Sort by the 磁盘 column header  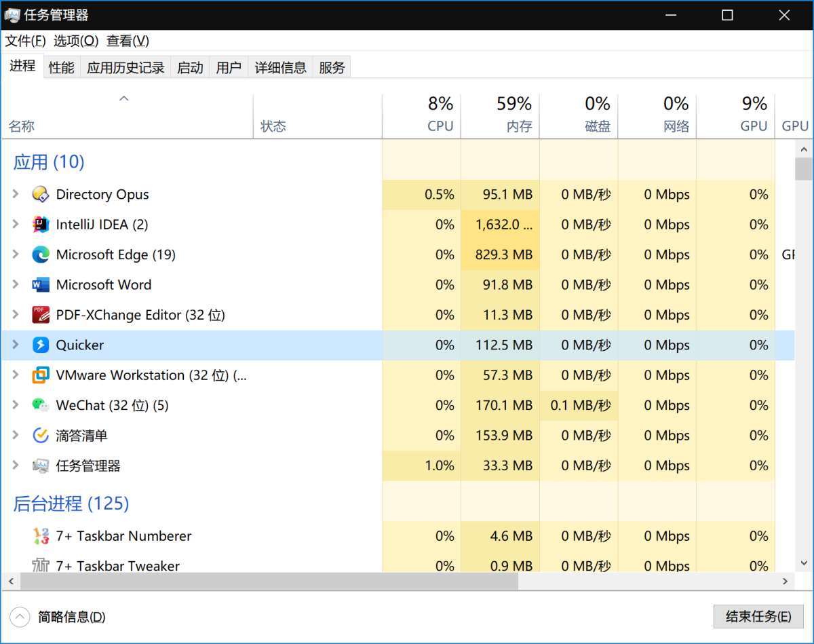click(579, 116)
